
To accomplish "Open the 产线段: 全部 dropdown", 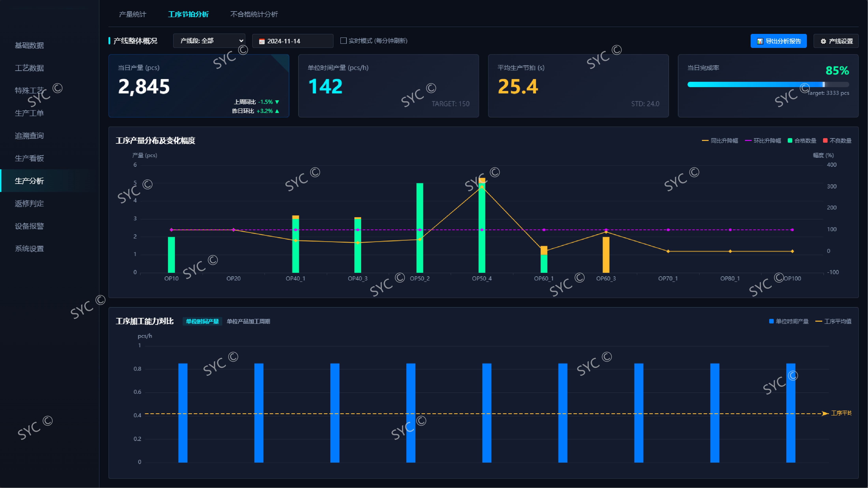I will coord(209,41).
